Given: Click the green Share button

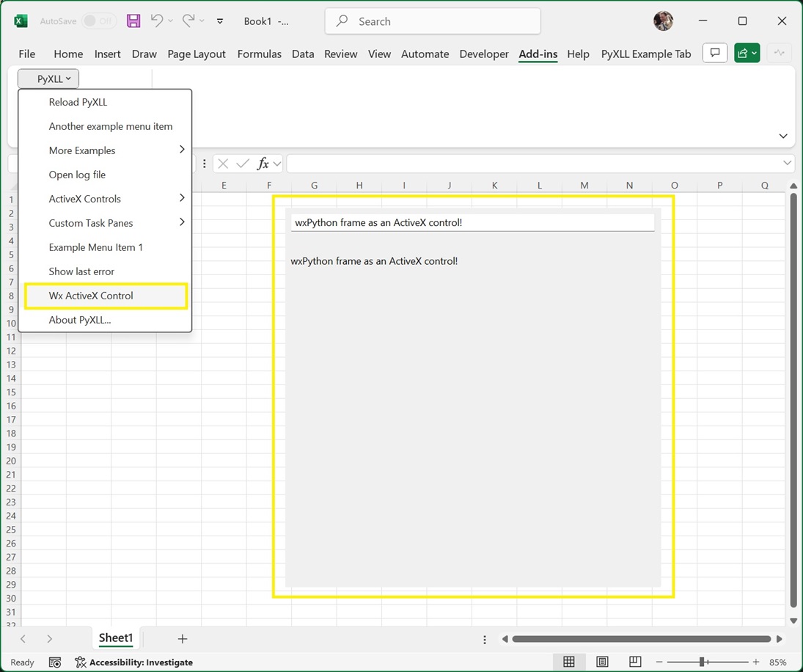Looking at the screenshot, I should tap(747, 53).
